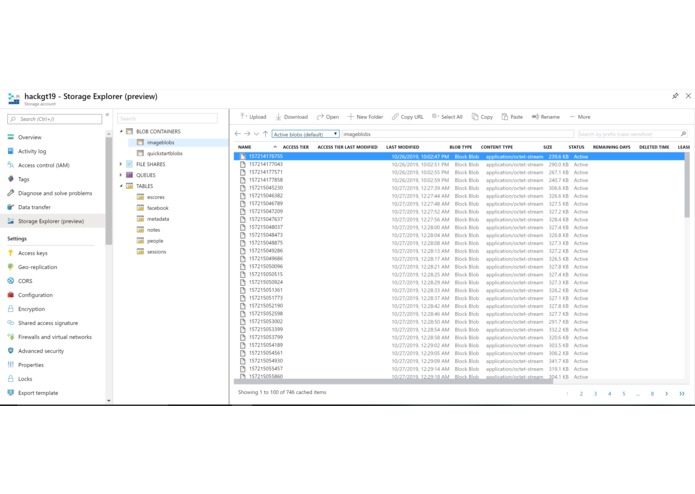Select Storage Explorer (preview) menu item
695x494 pixels.
coord(53,221)
